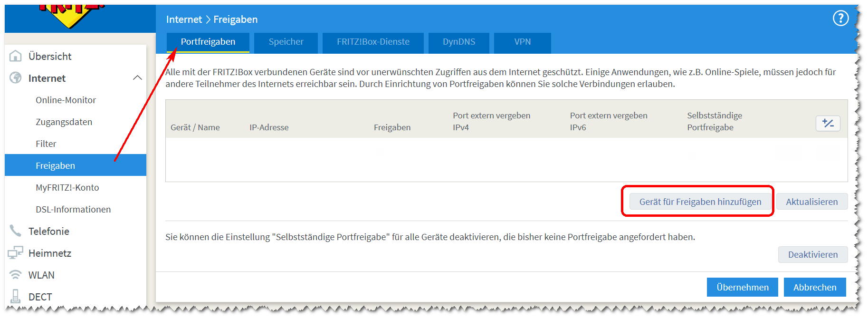Viewport: 868px width, 319px height.
Task: Click the Internet globe icon
Action: (x=16, y=78)
